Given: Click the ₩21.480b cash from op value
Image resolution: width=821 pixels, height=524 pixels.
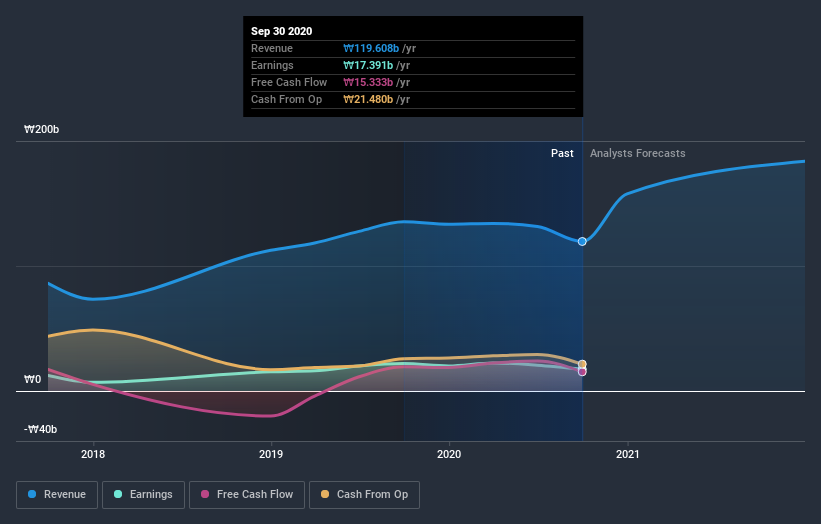Looking at the screenshot, I should pyautogui.click(x=368, y=99).
